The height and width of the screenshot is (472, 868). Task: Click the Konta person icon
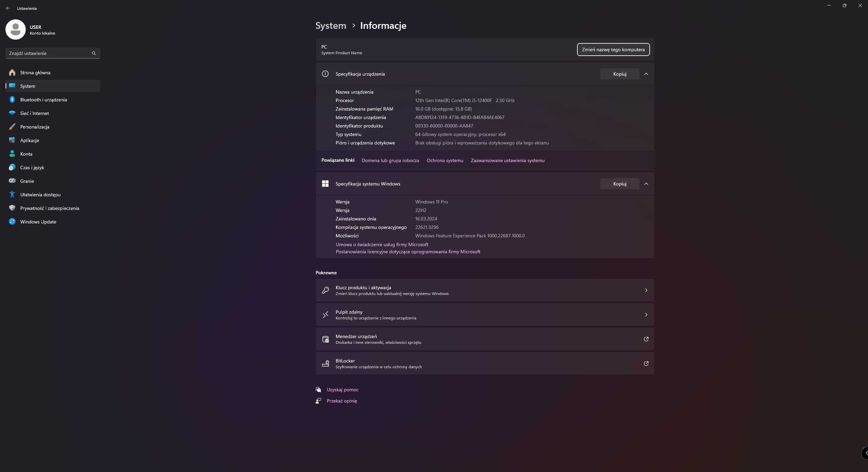(12, 154)
